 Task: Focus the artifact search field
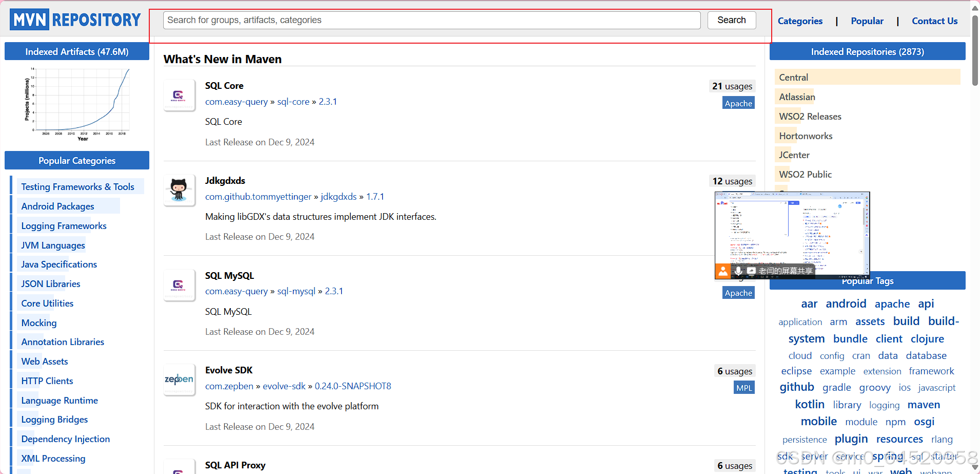pos(432,20)
